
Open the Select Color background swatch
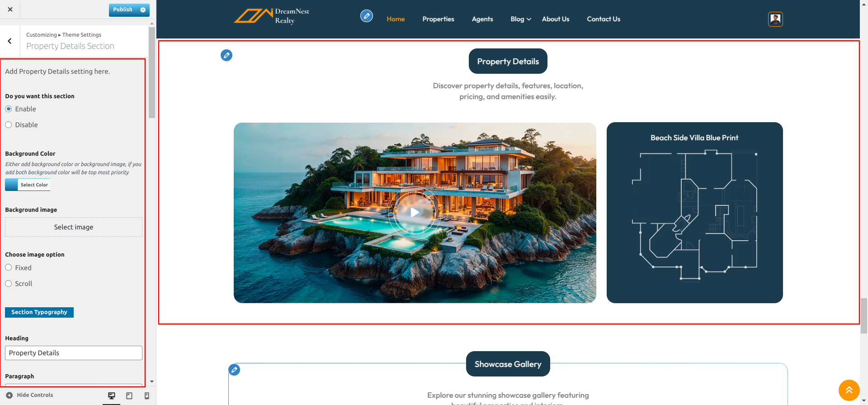tap(28, 185)
